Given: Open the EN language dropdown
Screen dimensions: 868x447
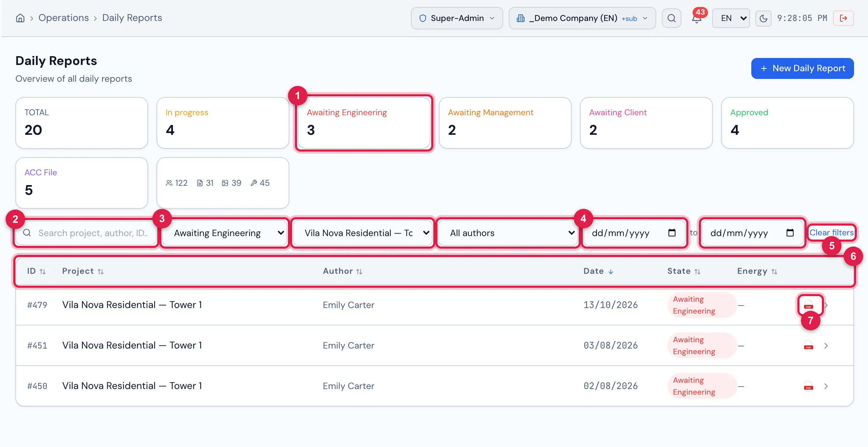Looking at the screenshot, I should (731, 18).
